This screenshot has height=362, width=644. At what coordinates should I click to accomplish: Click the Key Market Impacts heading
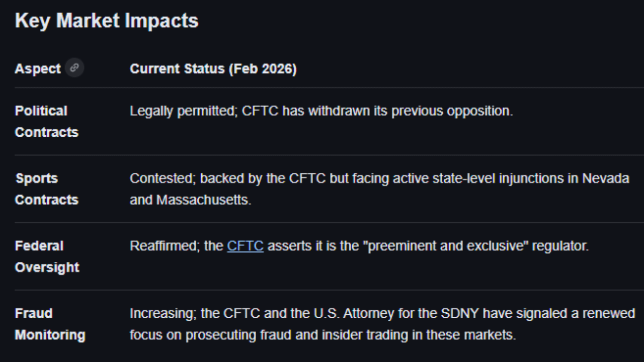click(x=107, y=21)
